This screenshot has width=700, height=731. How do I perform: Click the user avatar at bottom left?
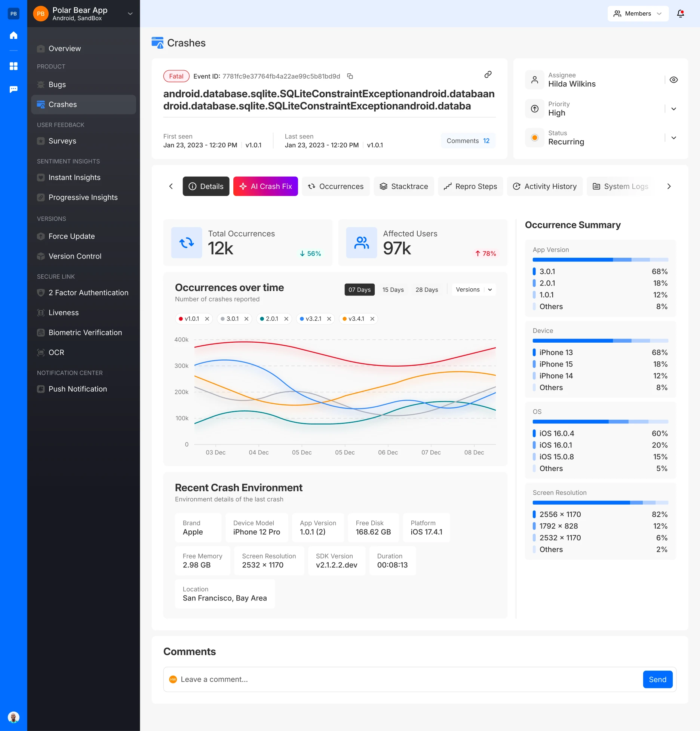pyautogui.click(x=13, y=717)
